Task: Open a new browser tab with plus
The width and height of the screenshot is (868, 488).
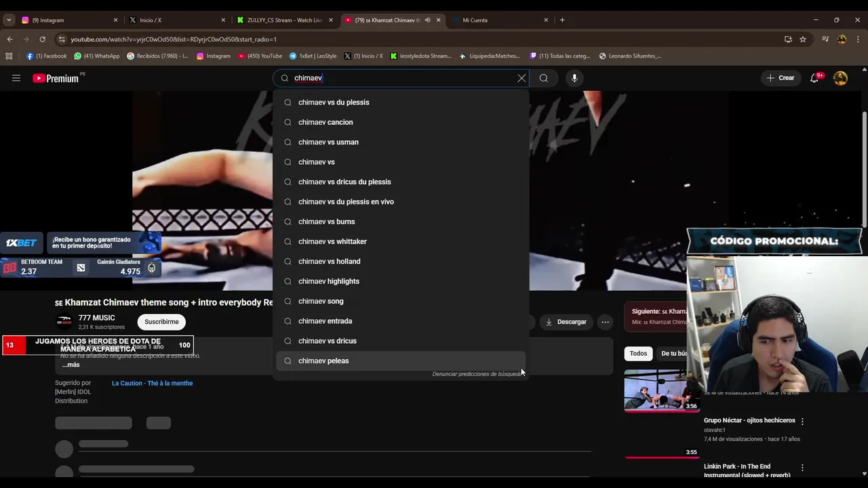Action: coord(562,20)
